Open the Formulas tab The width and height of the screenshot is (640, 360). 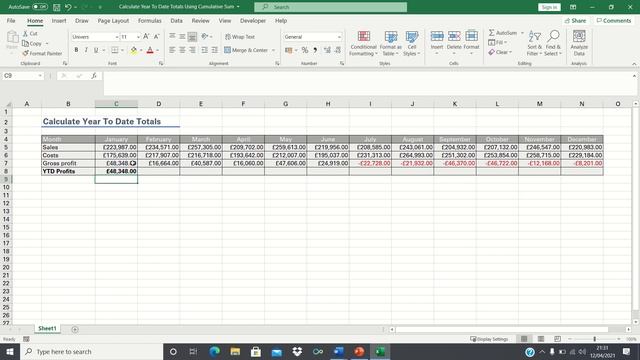click(x=149, y=20)
